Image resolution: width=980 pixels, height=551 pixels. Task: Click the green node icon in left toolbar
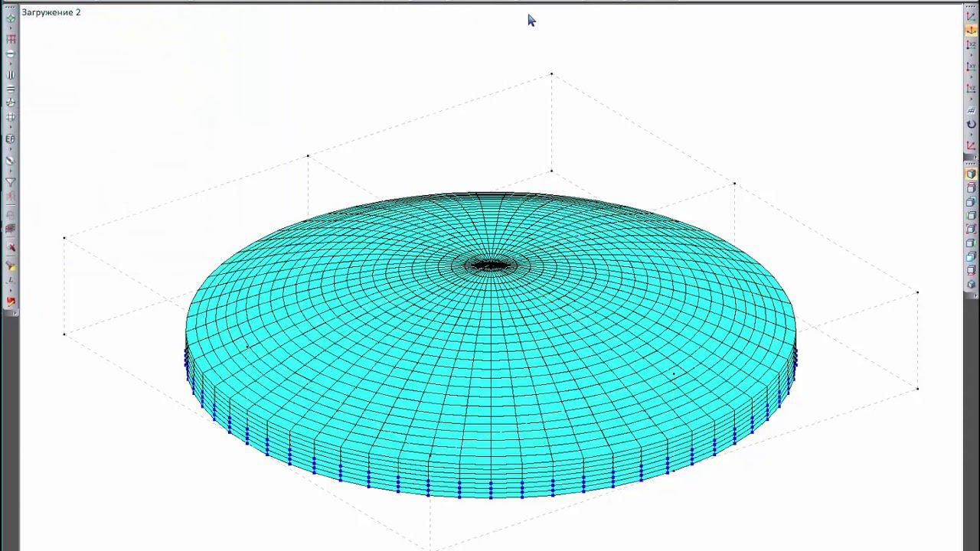tap(11, 18)
